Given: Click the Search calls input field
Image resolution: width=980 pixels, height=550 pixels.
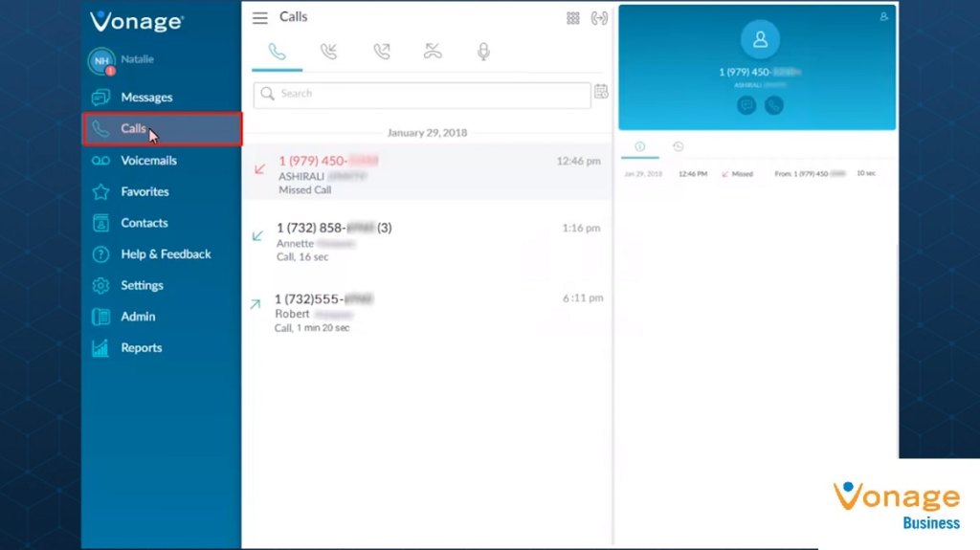Looking at the screenshot, I should (421, 94).
